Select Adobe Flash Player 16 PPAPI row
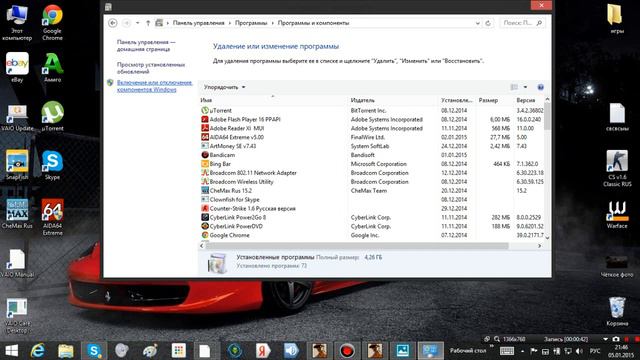This screenshot has height=360, width=640. click(371, 120)
